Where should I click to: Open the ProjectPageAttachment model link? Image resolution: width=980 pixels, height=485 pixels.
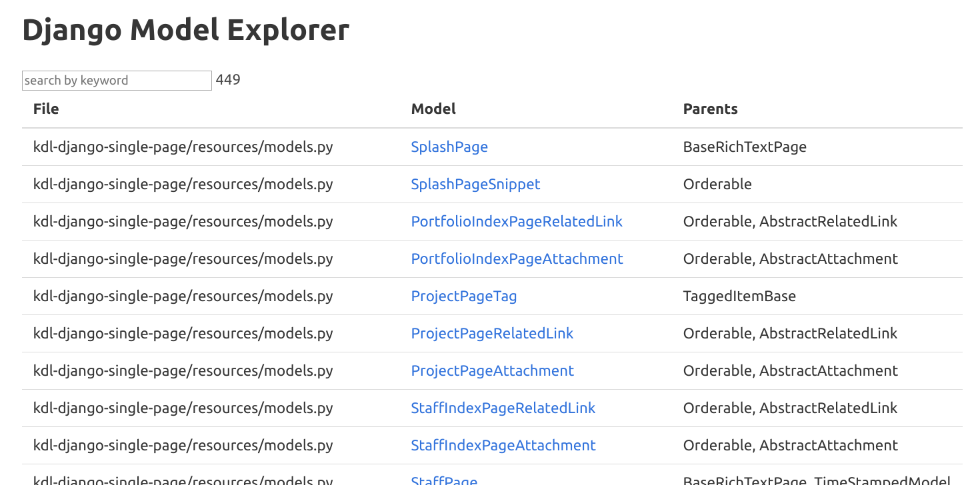492,371
